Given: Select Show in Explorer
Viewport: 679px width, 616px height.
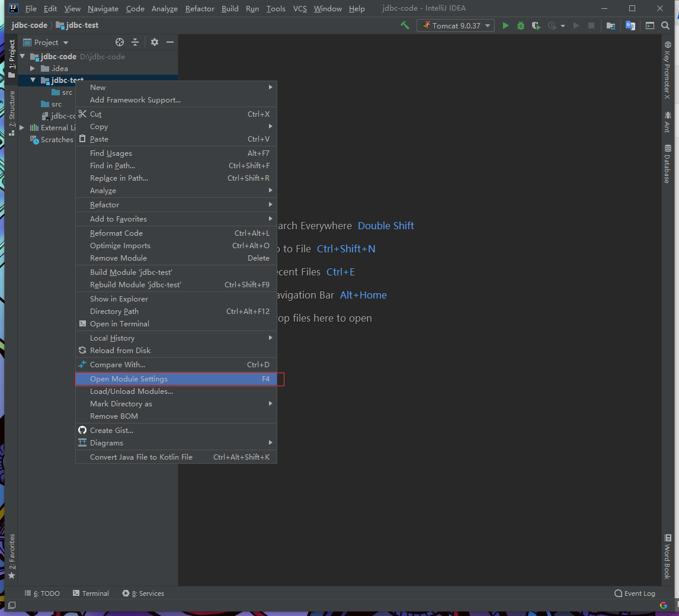Looking at the screenshot, I should (x=176, y=299).
